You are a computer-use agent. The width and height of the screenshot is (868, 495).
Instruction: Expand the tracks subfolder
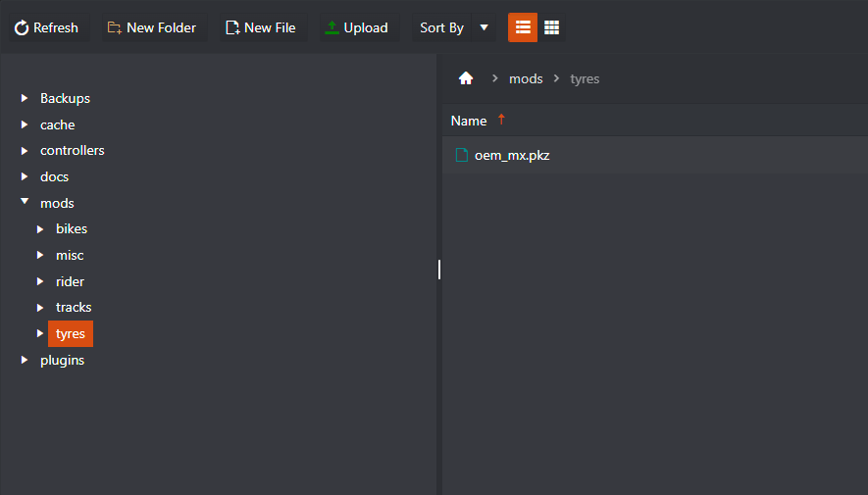coord(40,308)
